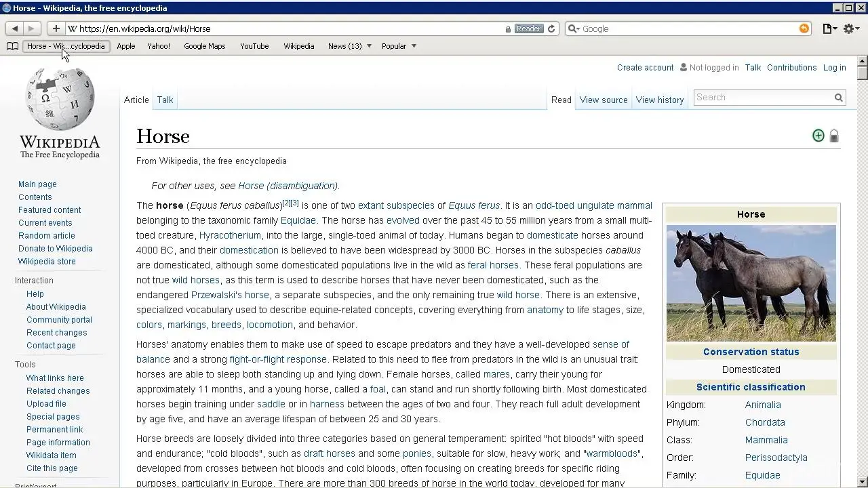The height and width of the screenshot is (488, 868).
Task: Click the vertical scrollbar thumb
Action: [x=862, y=73]
